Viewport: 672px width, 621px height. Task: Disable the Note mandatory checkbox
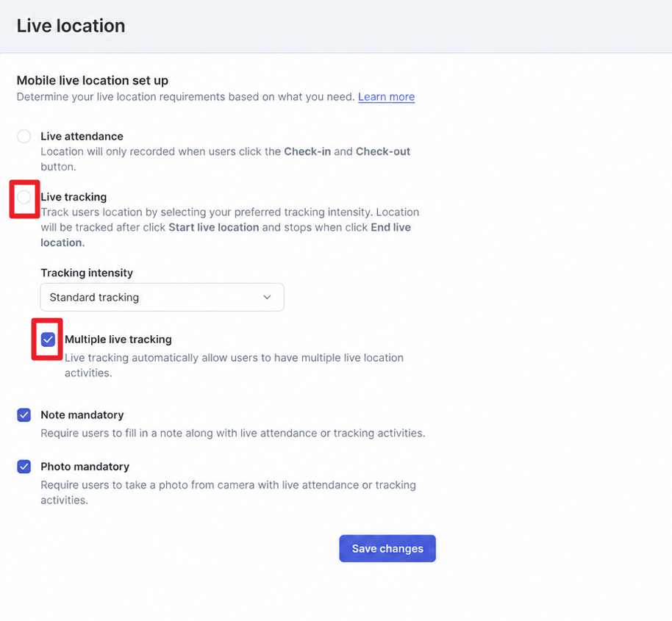point(24,415)
